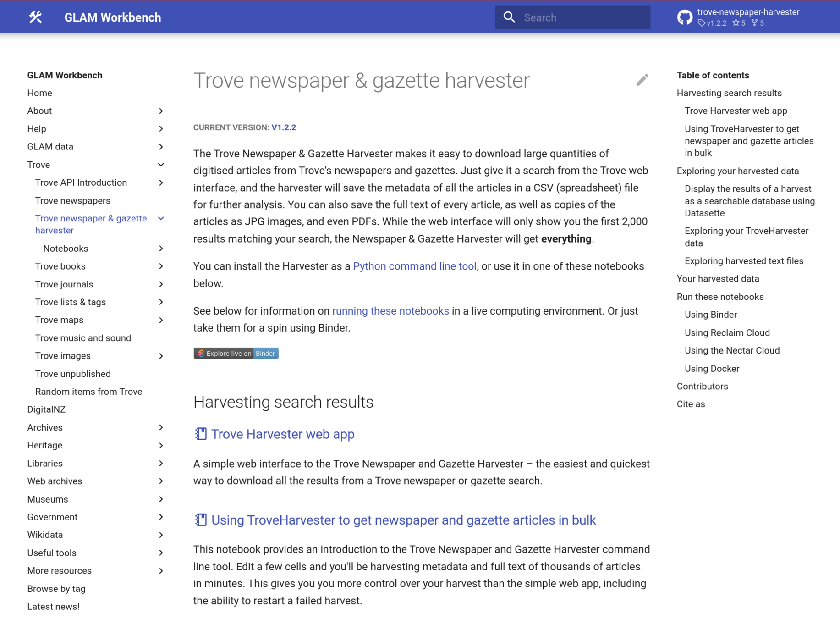Expand the Useful tools chevron
The width and height of the screenshot is (840, 619).
(x=161, y=553)
